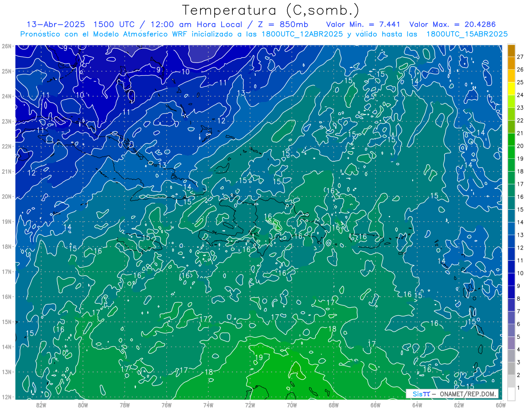
Task: Click the '17N' latitude label
Action: click(7, 271)
